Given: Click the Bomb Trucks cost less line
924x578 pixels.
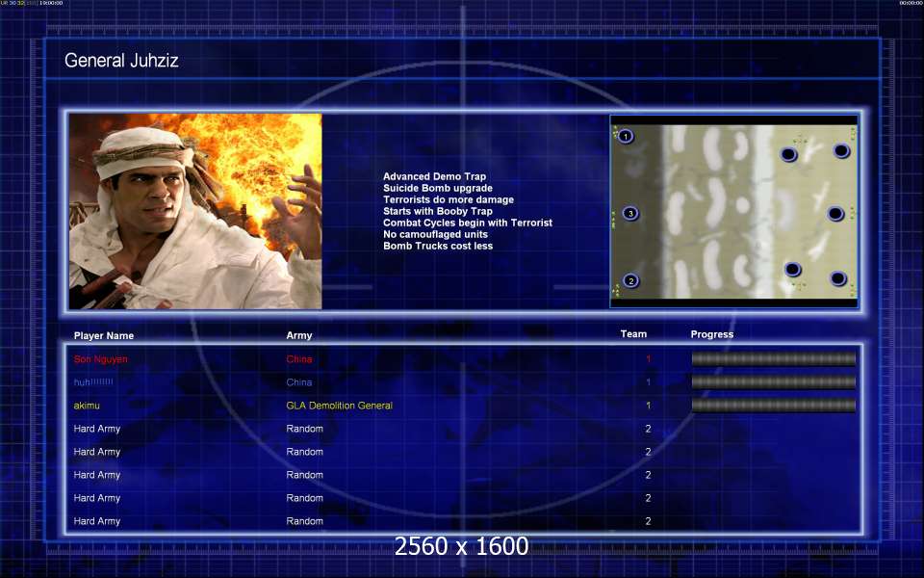Looking at the screenshot, I should click(x=438, y=246).
